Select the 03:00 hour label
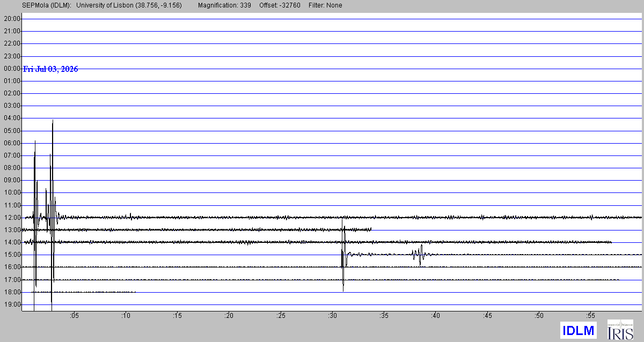The image size is (644, 342). 12,106
